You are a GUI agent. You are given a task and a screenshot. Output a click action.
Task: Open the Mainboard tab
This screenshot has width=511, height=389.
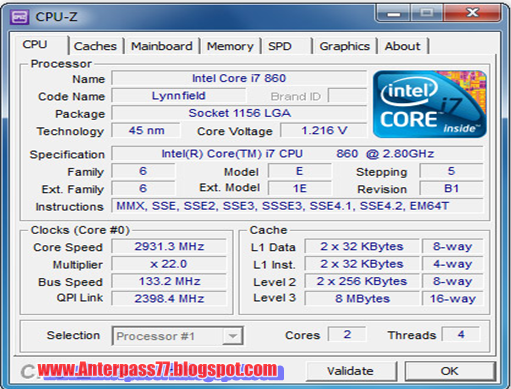click(162, 46)
